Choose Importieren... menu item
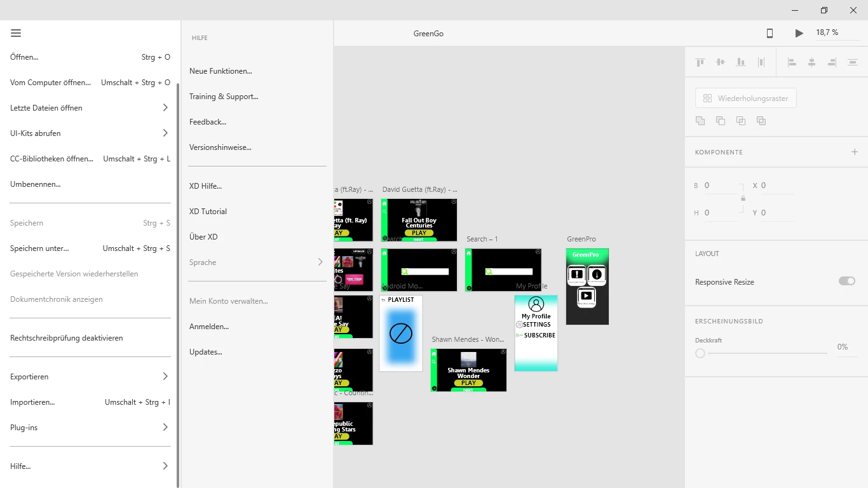Image resolution: width=868 pixels, height=488 pixels. (90, 402)
